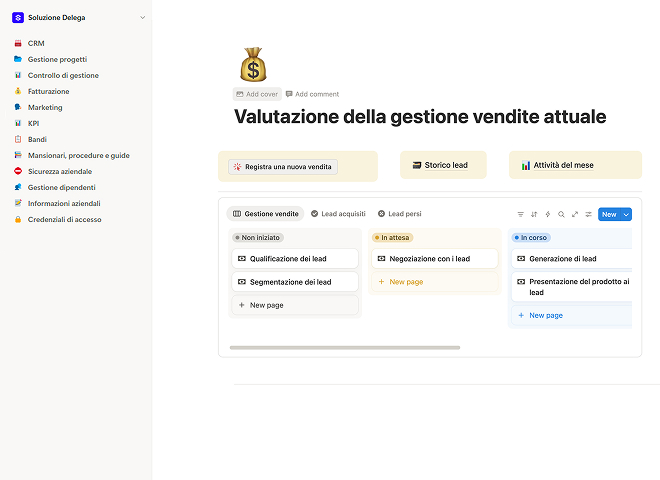Click the Credenziali di accesso lock icon
This screenshot has width=660, height=480.
[x=18, y=219]
